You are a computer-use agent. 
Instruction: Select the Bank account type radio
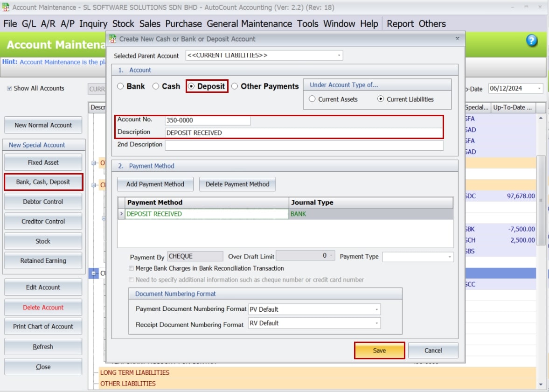pyautogui.click(x=120, y=86)
